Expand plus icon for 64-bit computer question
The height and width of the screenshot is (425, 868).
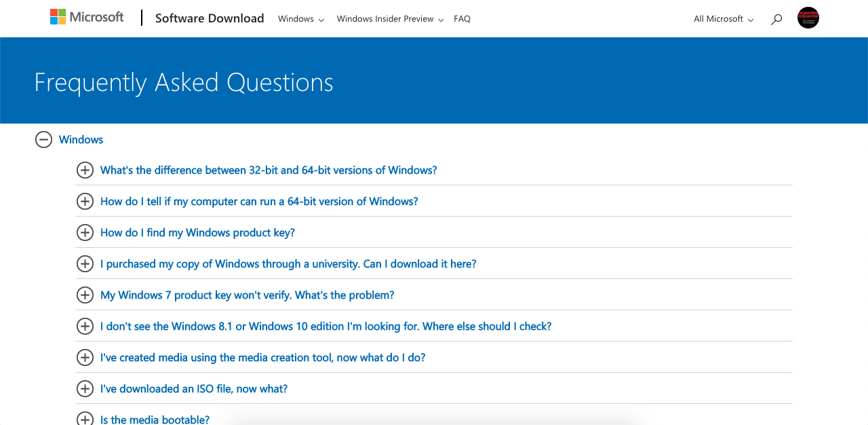click(x=85, y=202)
